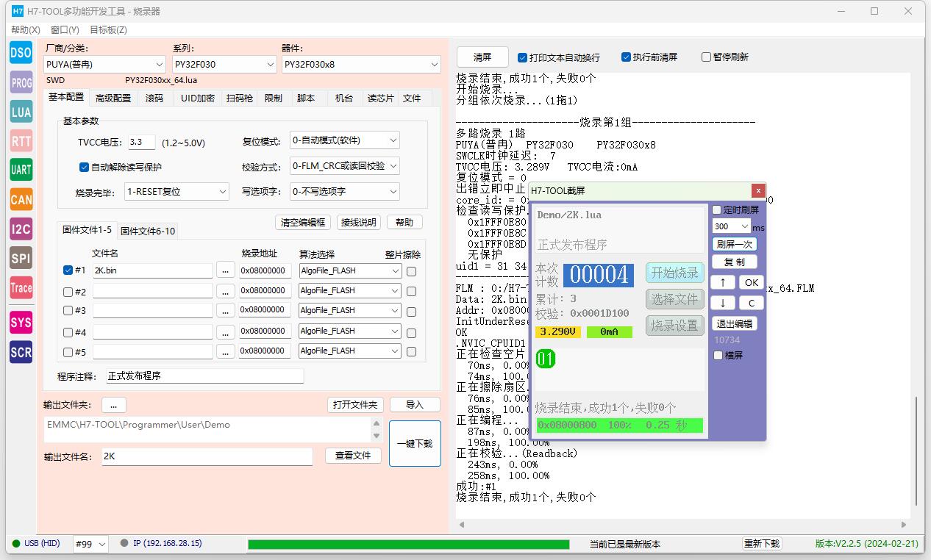Click the TVCC电压 input field
Viewport: 931px width, 560px height.
point(141,143)
